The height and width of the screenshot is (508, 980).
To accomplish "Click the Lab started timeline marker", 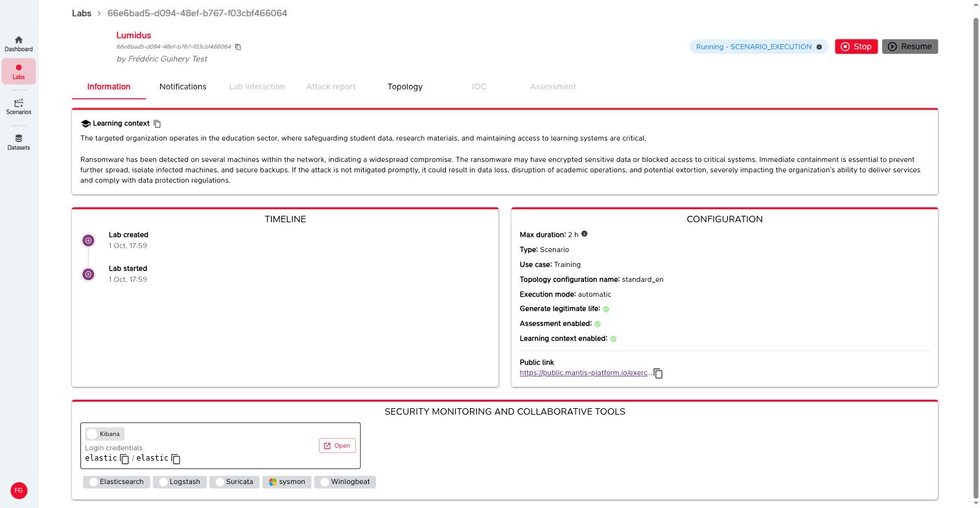I will click(x=88, y=274).
